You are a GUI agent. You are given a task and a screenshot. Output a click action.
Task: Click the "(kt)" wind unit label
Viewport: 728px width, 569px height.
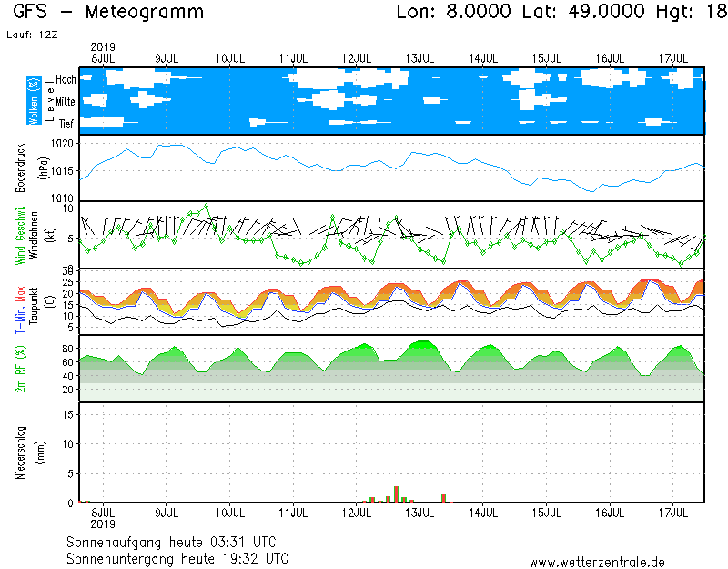(50, 236)
